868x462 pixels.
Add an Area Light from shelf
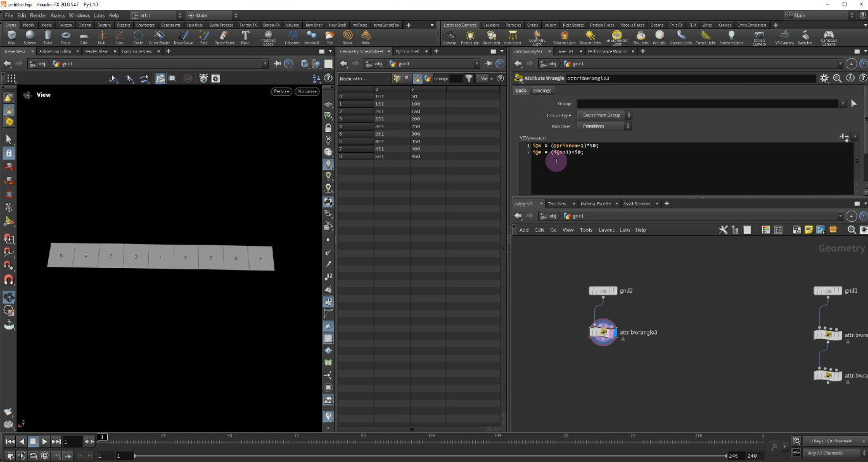pos(513,37)
